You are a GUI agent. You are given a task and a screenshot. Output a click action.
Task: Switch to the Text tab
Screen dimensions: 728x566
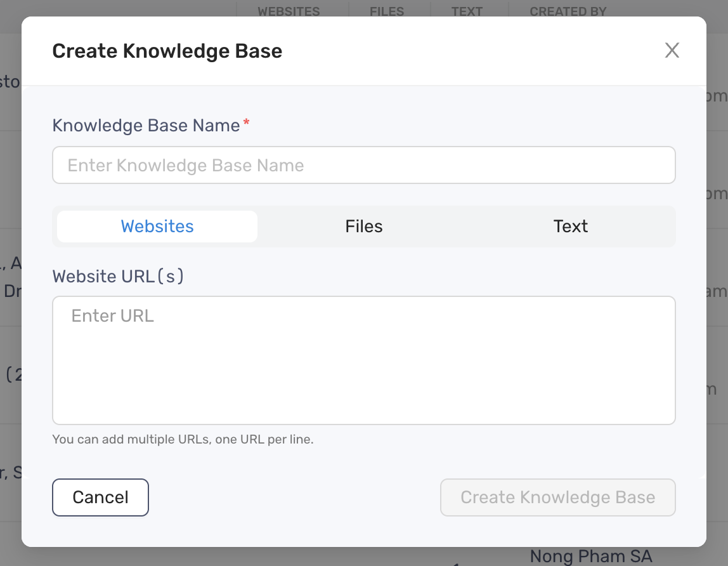[570, 226]
